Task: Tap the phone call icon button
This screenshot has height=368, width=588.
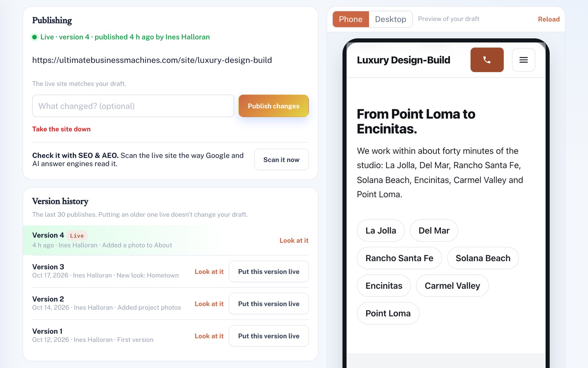Action: point(487,60)
